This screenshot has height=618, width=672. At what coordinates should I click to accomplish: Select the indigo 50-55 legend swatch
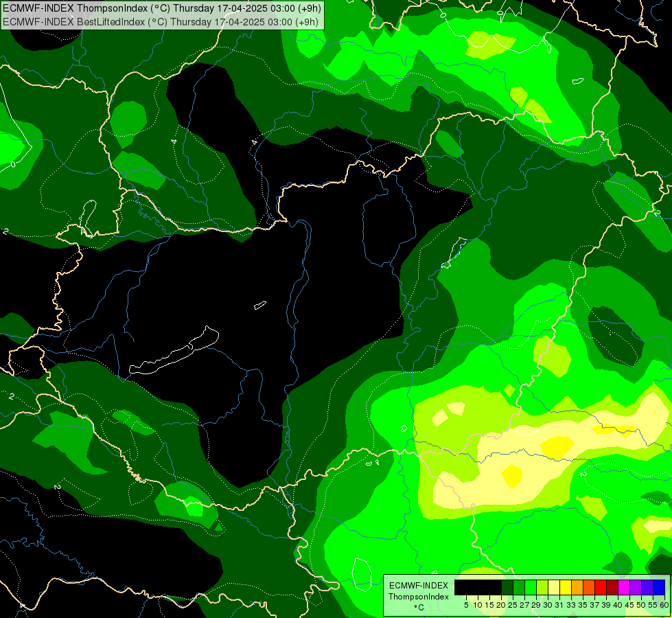pos(647,588)
